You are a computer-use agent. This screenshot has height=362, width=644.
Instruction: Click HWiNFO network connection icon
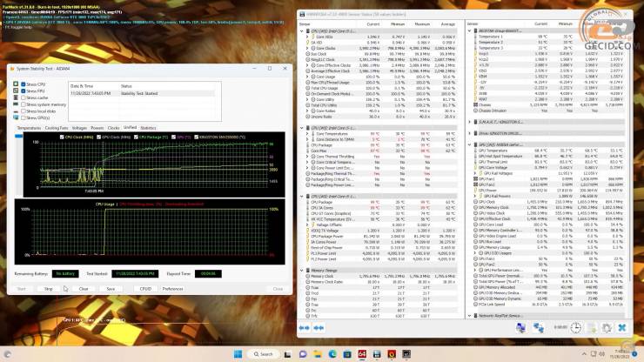coord(539,327)
